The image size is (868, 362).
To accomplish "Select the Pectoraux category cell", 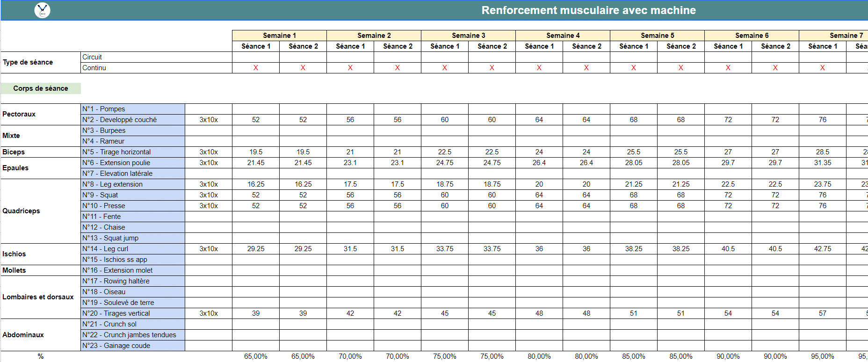I will tap(41, 114).
